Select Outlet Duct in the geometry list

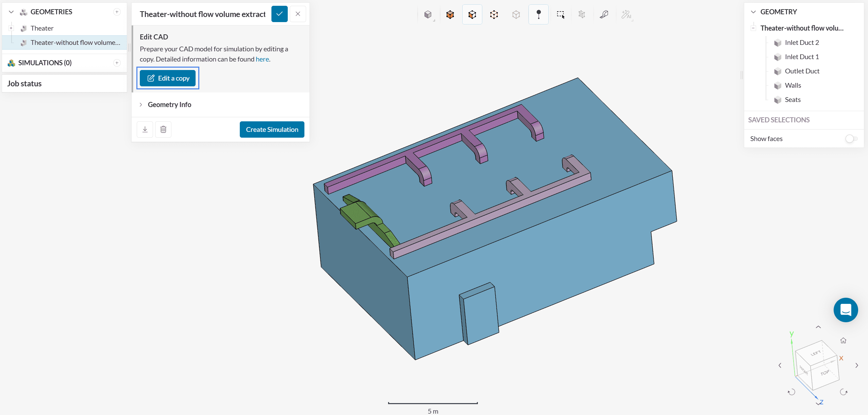(802, 71)
